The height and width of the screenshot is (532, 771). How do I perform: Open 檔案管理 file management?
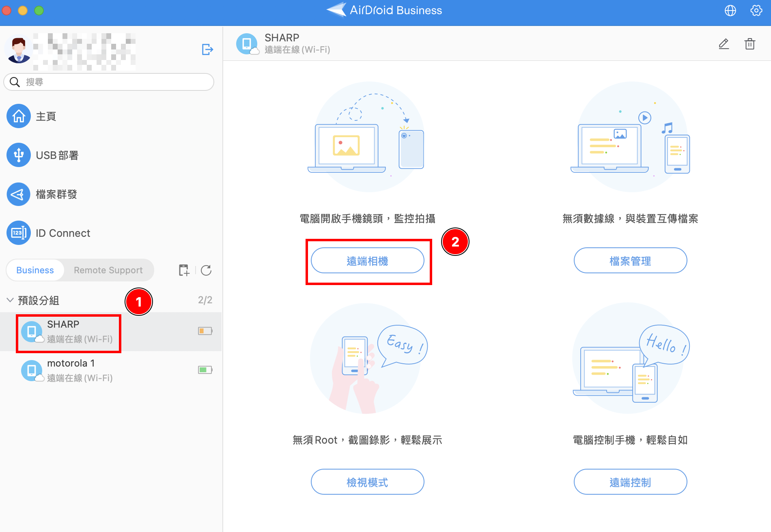tap(631, 261)
